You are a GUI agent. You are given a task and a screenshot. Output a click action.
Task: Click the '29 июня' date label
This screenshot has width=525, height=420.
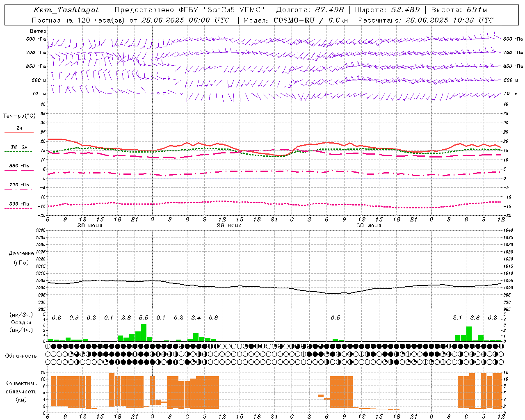pyautogui.click(x=229, y=226)
